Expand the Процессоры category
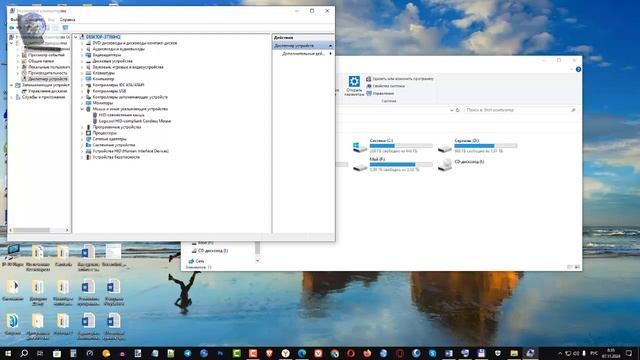 pyautogui.click(x=82, y=133)
